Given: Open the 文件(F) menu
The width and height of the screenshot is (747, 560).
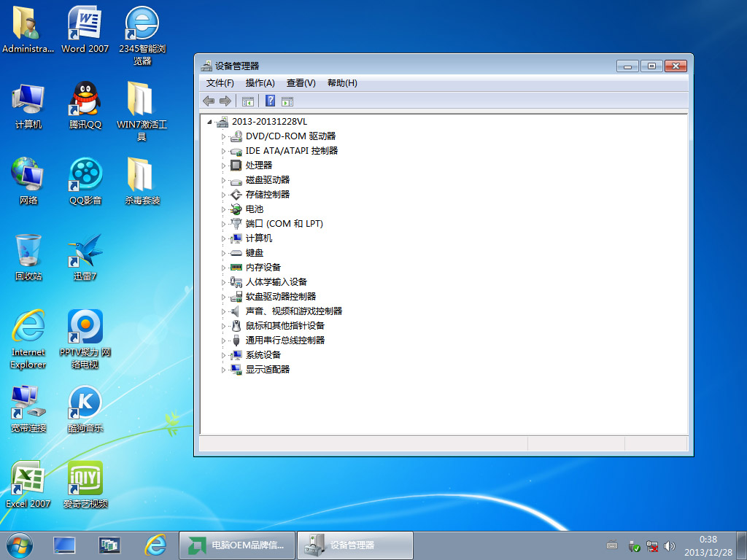Looking at the screenshot, I should coord(220,83).
